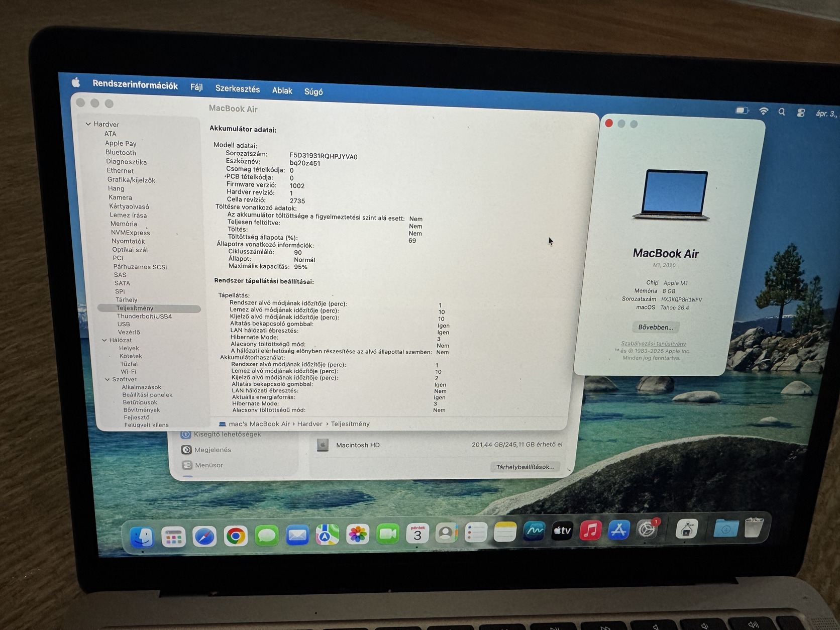Open the Mail app in the Dock
840x630 pixels.
(297, 536)
